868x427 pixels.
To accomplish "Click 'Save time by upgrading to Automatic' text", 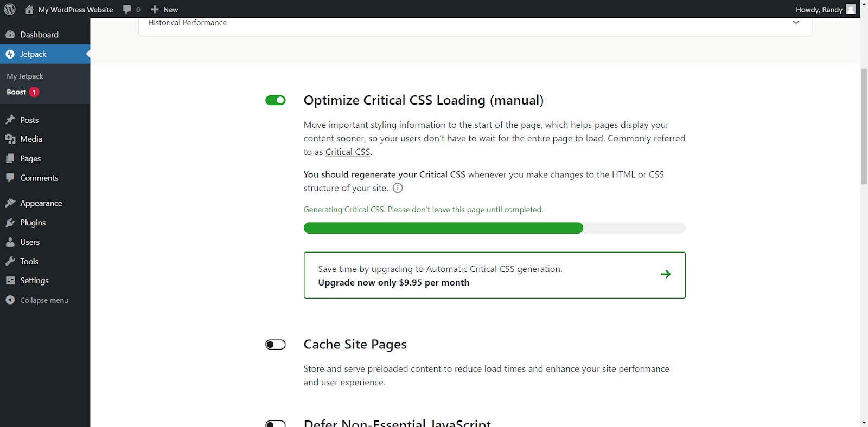I will pyautogui.click(x=440, y=269).
